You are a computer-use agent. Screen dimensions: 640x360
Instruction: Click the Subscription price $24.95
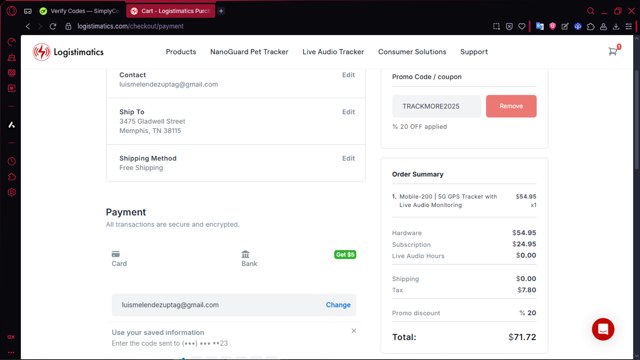point(524,244)
